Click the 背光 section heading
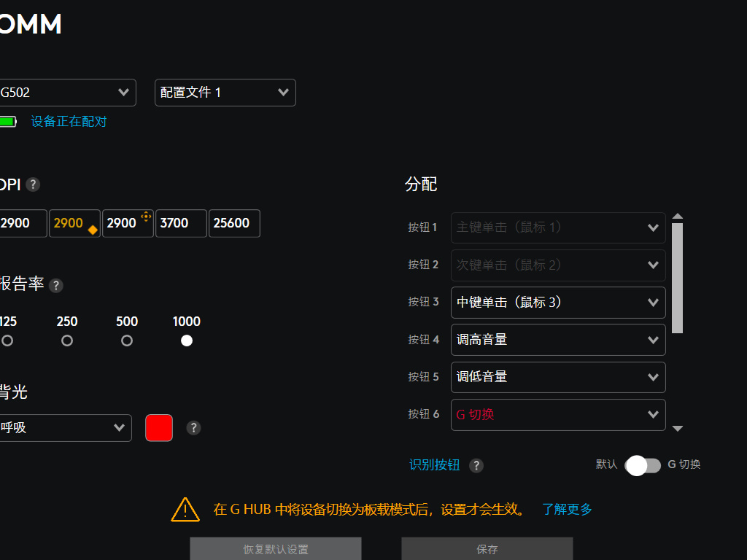747x560 pixels. point(13,392)
